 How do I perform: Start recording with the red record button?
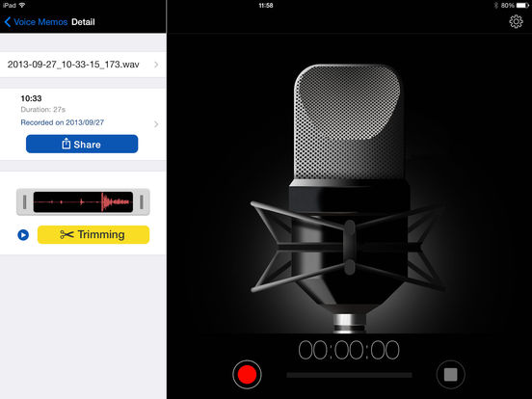click(x=247, y=374)
